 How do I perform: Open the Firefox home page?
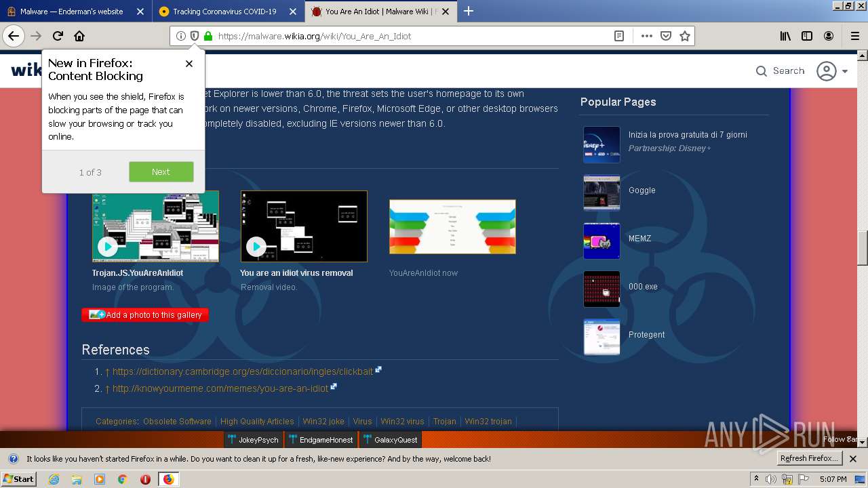click(79, 36)
